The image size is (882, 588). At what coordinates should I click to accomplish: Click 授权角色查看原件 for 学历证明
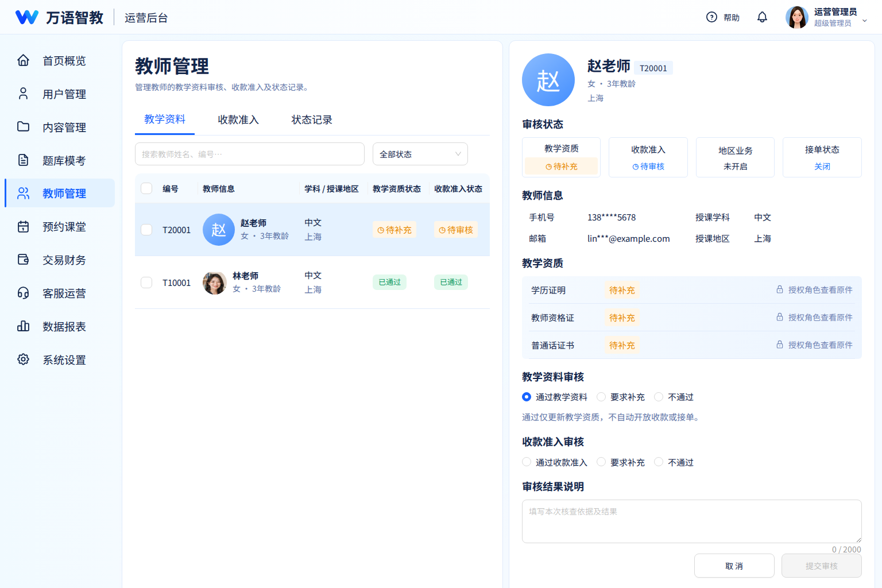(x=821, y=290)
